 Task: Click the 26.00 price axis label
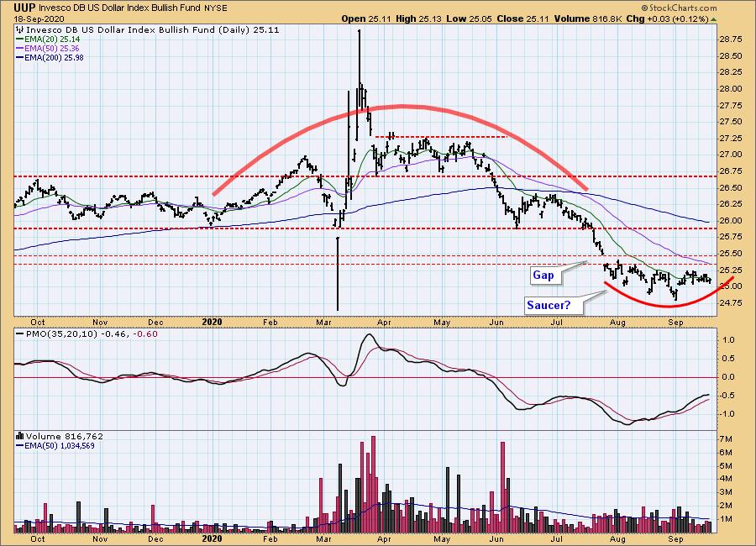[731, 220]
